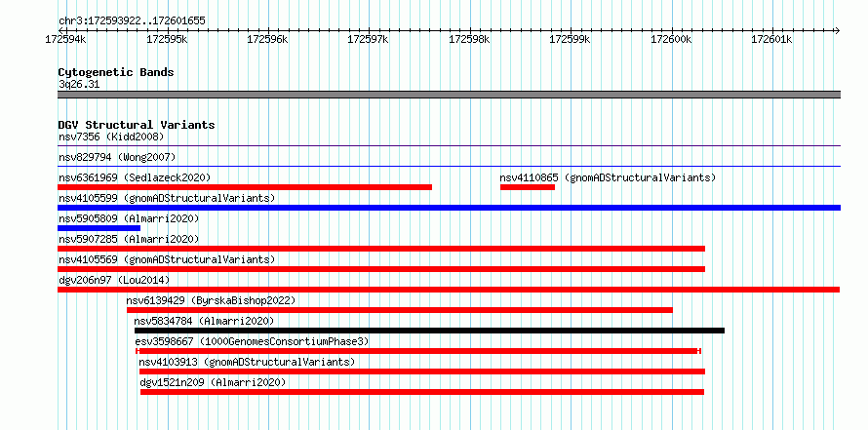This screenshot has height=430, width=868.
Task: Open the nsv6139429 (ByrskaBishop2022) label
Action: pyautogui.click(x=211, y=300)
